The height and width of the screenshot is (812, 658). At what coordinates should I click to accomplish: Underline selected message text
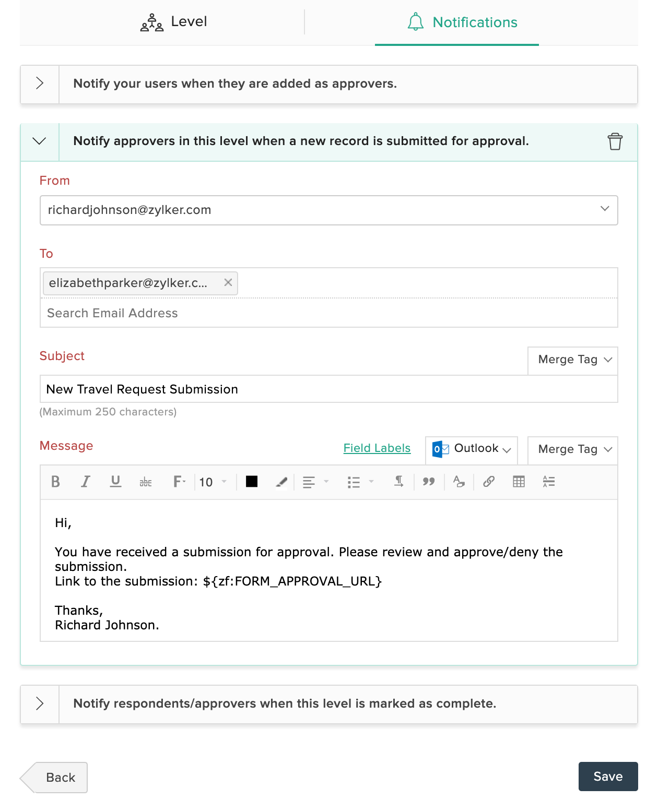[116, 482]
